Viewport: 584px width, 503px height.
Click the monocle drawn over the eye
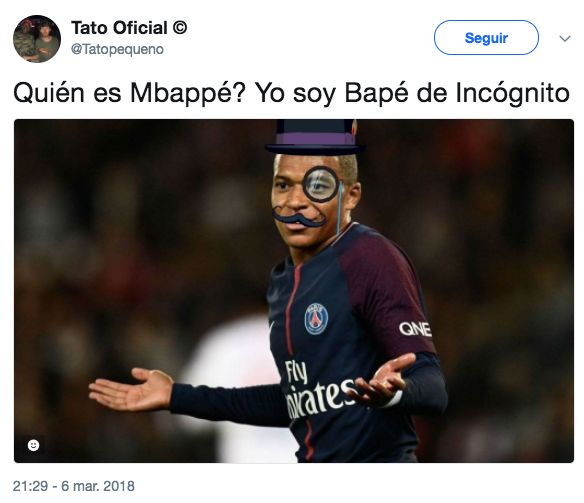pyautogui.click(x=321, y=184)
